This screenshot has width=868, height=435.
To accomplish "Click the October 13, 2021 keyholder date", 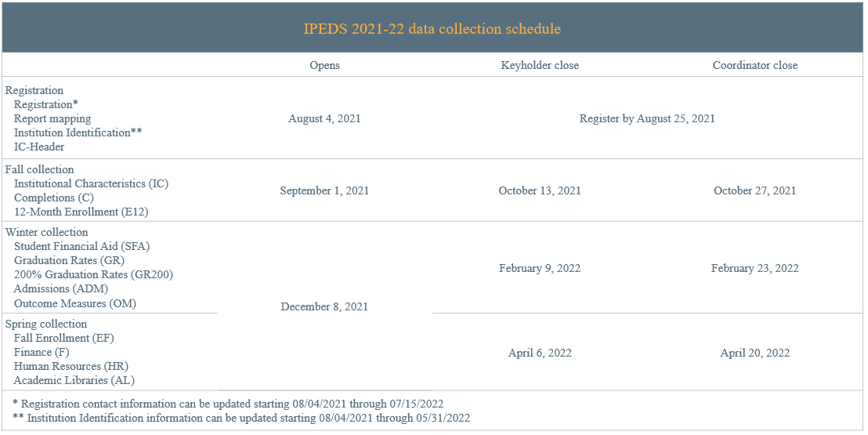I will (x=540, y=190).
